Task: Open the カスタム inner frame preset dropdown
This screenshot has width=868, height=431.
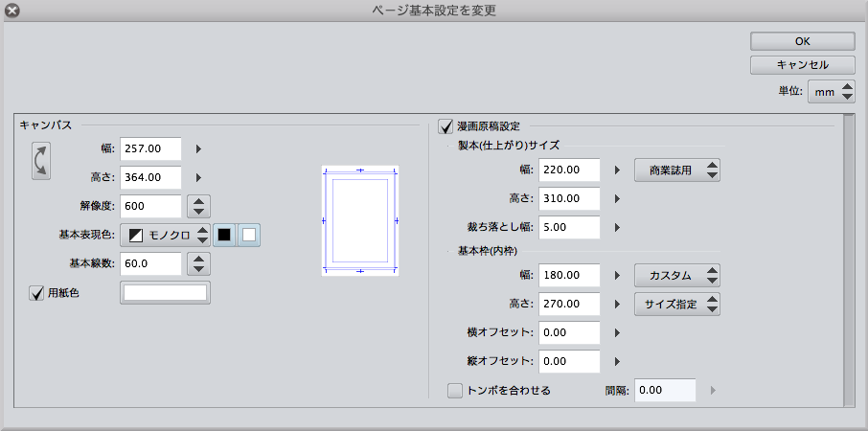Action: (x=677, y=276)
